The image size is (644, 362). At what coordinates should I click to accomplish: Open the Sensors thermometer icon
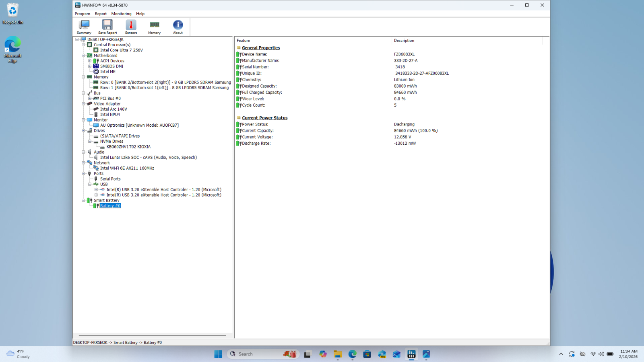click(131, 27)
